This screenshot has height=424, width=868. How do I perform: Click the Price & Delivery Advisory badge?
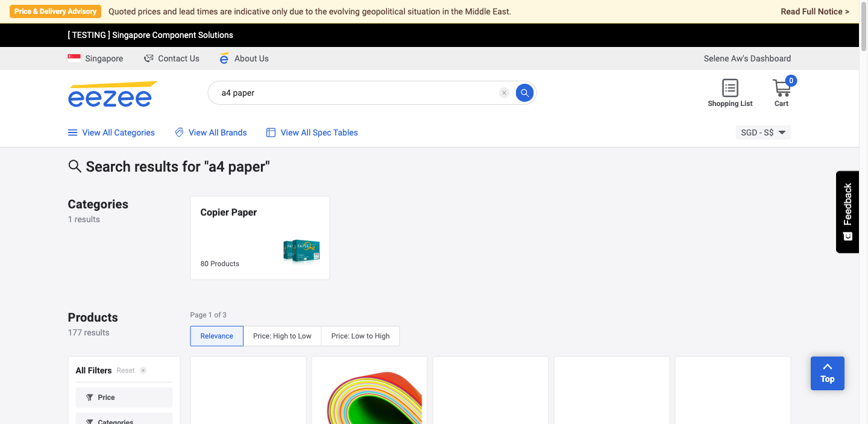click(x=55, y=11)
